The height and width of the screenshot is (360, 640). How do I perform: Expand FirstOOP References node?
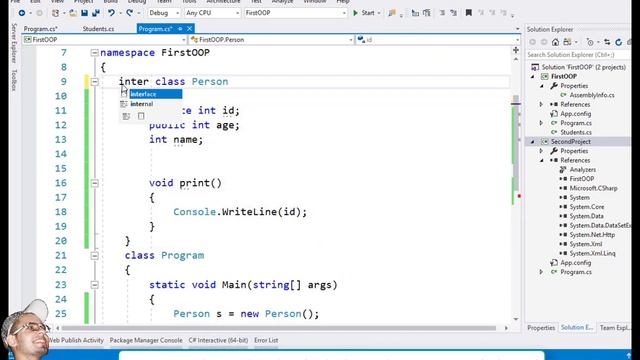point(542,104)
